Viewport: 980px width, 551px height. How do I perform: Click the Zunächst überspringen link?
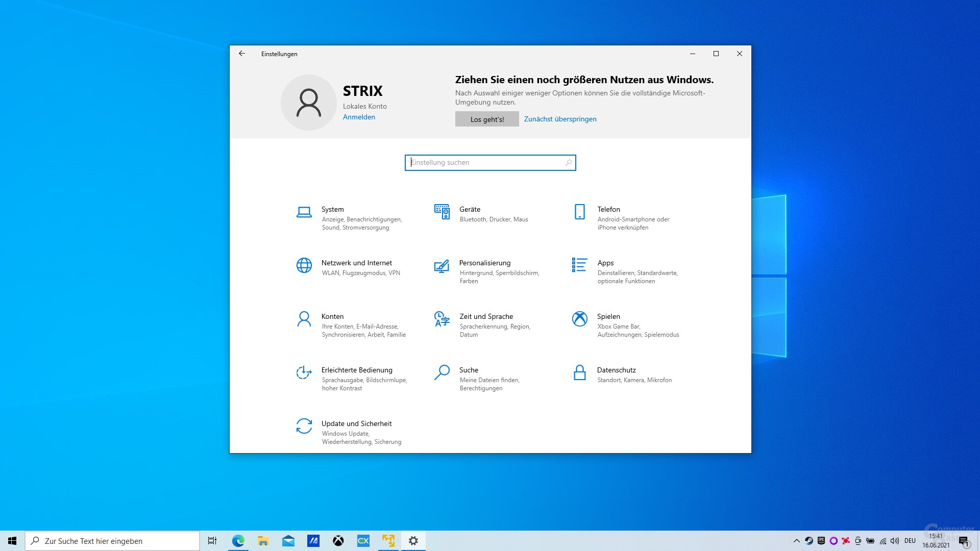click(560, 119)
